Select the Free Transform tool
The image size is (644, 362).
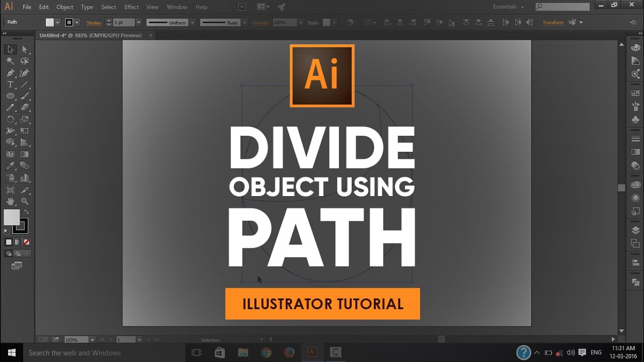point(25,131)
